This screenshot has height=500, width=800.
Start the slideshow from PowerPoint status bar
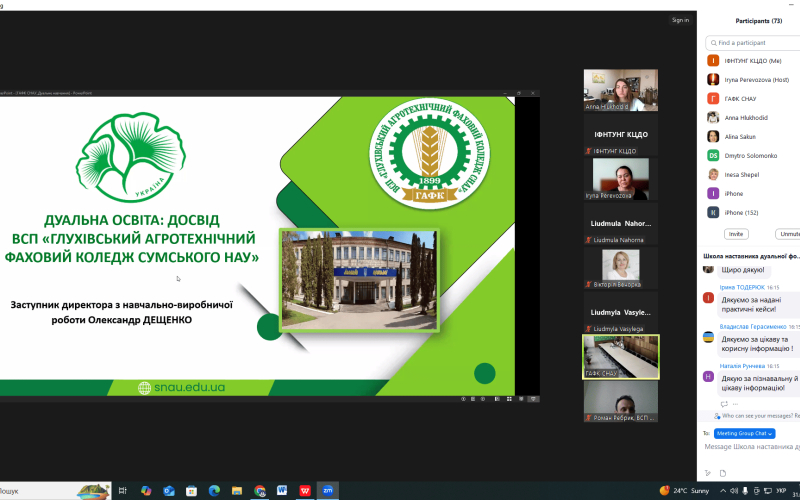[x=533, y=399]
